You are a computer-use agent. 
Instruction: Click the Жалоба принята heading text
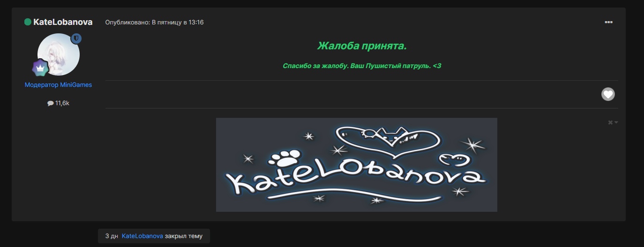pyautogui.click(x=362, y=46)
